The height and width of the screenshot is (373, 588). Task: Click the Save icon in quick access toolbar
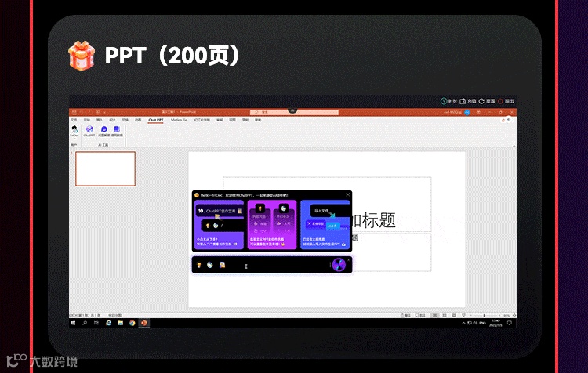[x=74, y=112]
